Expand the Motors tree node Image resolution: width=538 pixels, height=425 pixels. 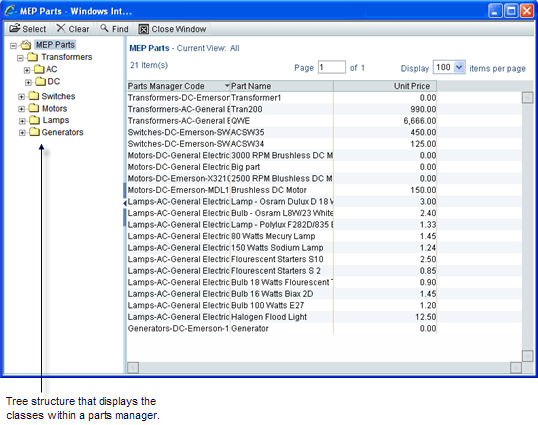coord(21,109)
